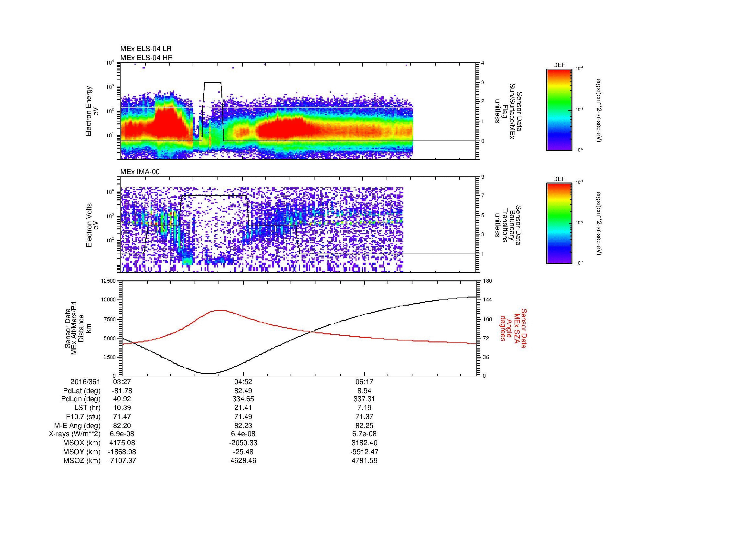
Task: Click the 'F10.7 (sfu)' row label
Action: 83,417
